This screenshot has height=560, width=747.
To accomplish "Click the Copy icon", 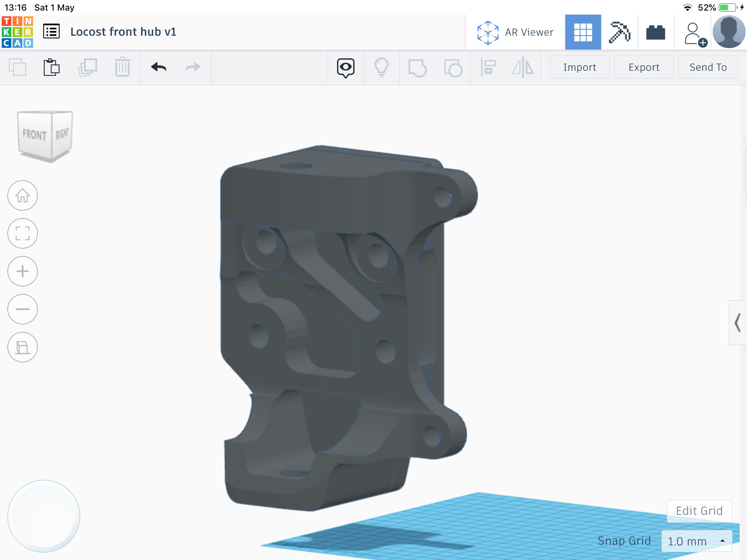I will (x=17, y=67).
